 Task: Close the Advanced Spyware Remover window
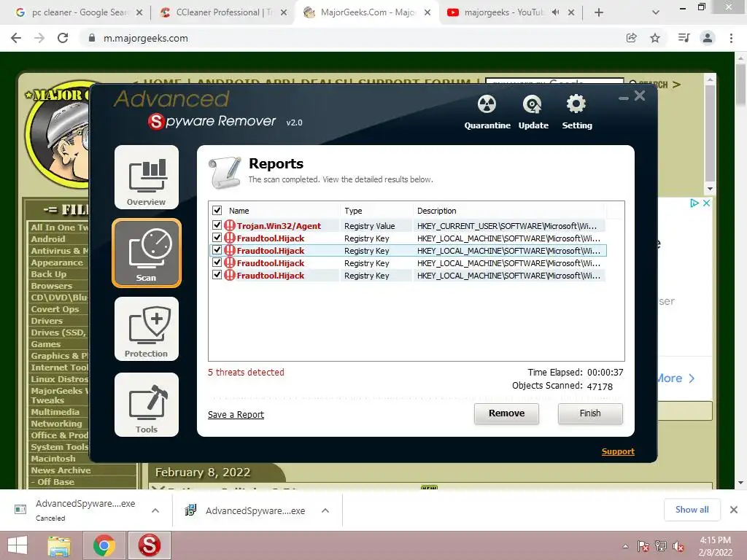pos(640,96)
